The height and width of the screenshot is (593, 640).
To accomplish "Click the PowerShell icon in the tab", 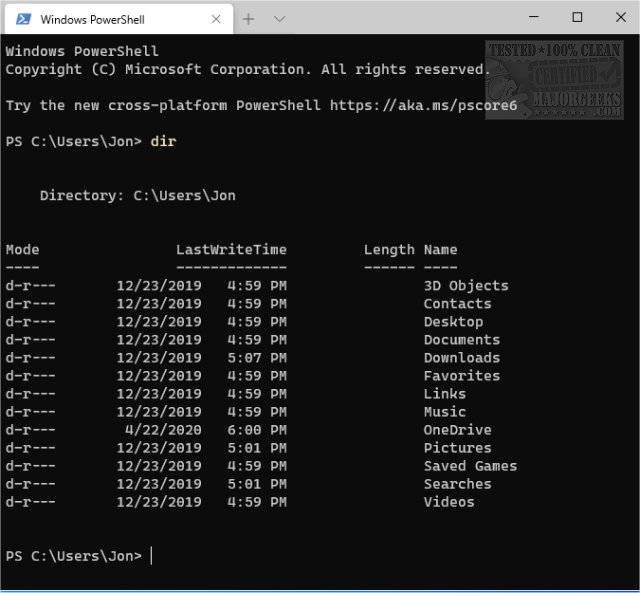I will coord(22,18).
